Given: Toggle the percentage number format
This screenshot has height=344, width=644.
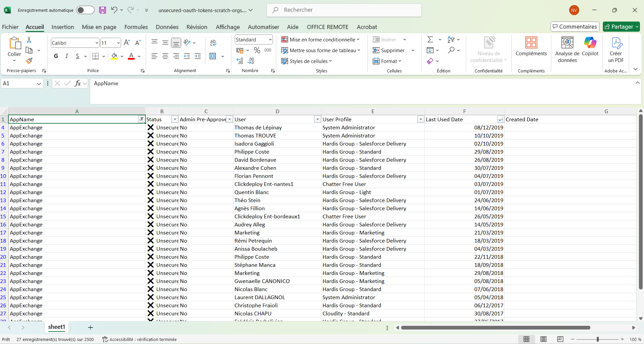Looking at the screenshot, I should point(257,50).
